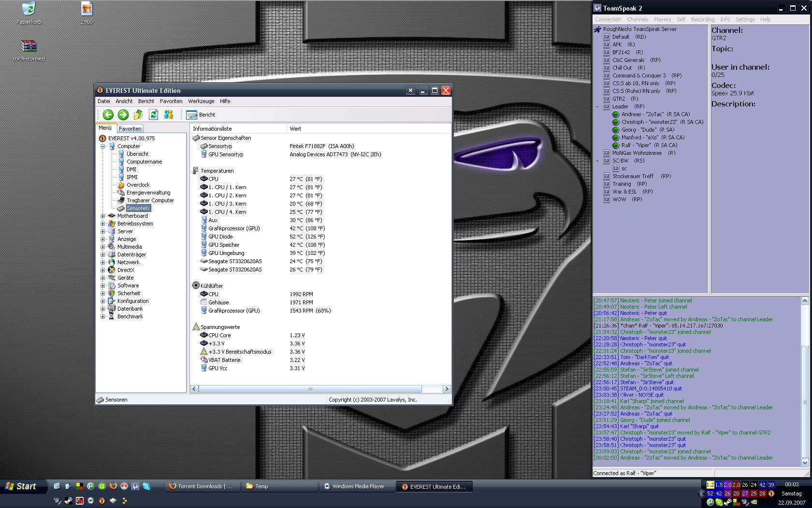Click the Firefox quick launch icon
This screenshot has width=812, height=508.
coord(113,486)
